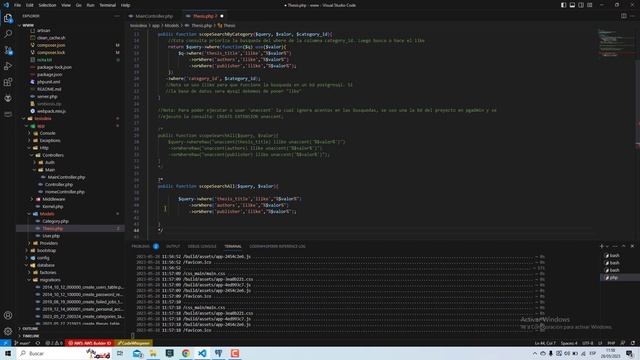Screen dimensions: 640x360
Task: Click the git branch indicator in status bar
Action: (22, 343)
